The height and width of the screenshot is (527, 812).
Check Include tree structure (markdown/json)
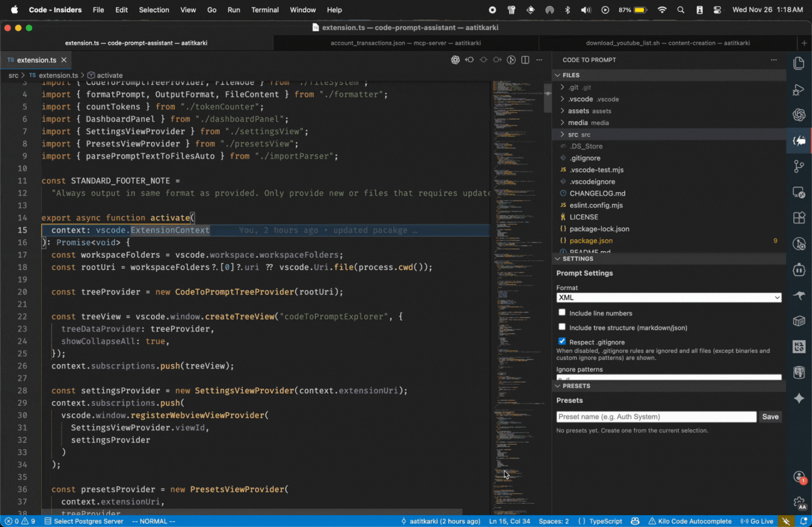click(x=562, y=326)
